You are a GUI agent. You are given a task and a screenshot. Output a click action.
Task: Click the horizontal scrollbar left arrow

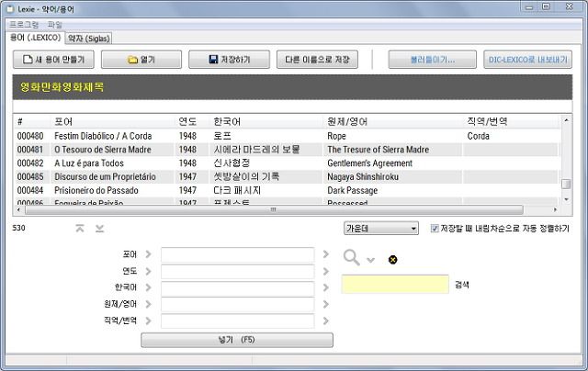(x=18, y=209)
